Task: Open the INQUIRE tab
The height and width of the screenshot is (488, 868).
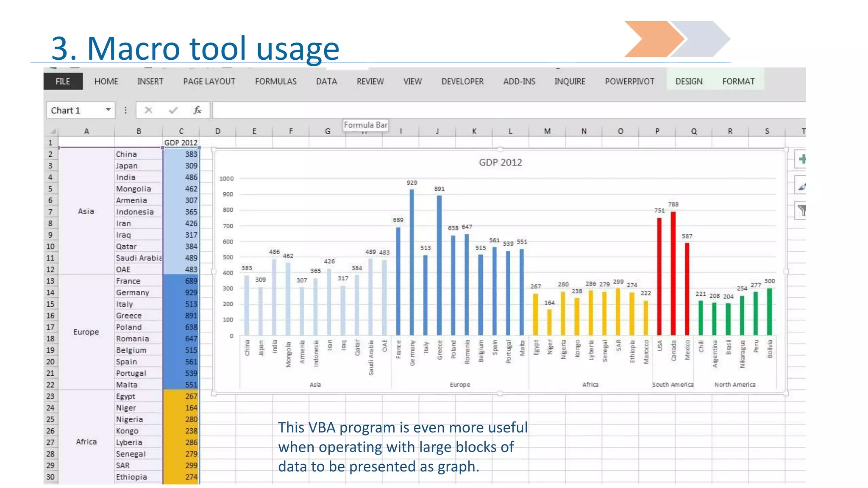Action: [570, 81]
